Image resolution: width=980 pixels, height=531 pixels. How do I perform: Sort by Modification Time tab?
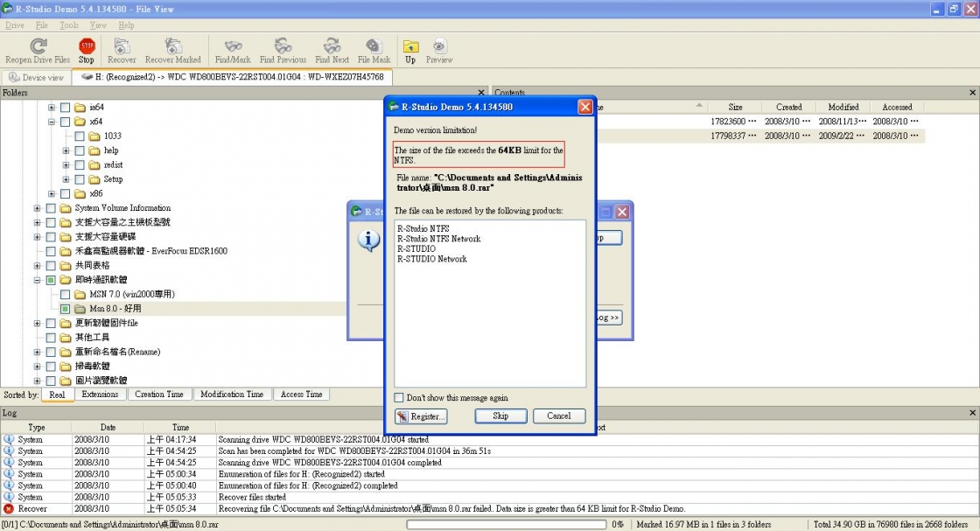(232, 395)
